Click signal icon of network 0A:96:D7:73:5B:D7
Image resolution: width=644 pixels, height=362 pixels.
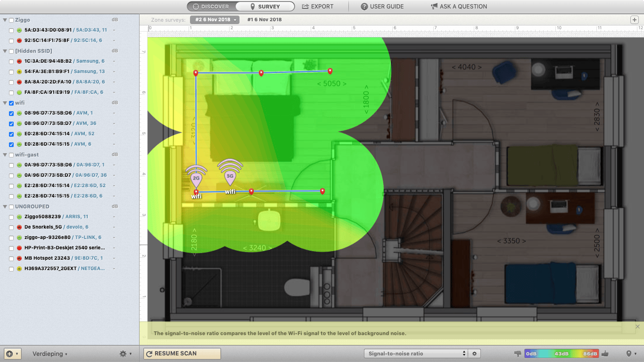tap(19, 175)
